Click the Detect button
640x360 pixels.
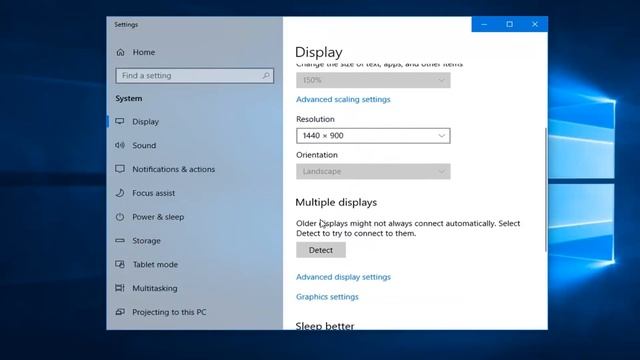click(321, 250)
